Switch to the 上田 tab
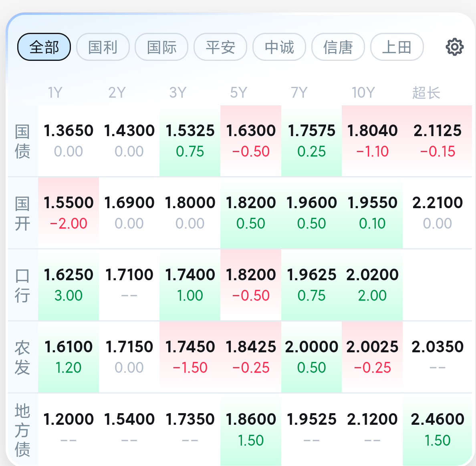476x466 pixels. pos(397,47)
